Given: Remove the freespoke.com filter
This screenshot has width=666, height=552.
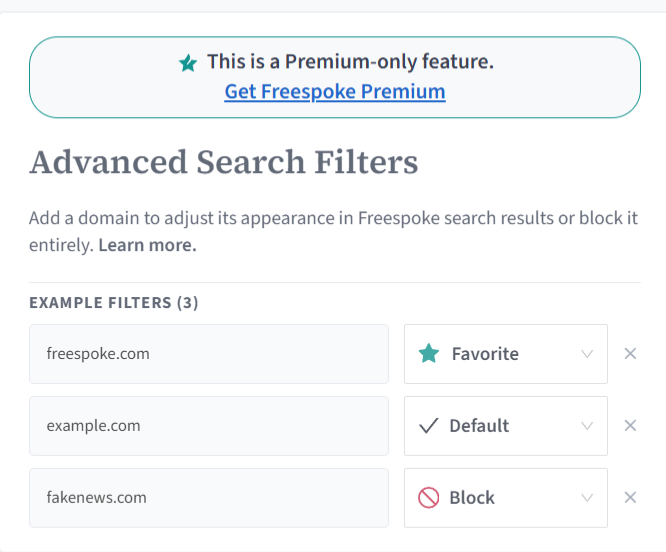Looking at the screenshot, I should [630, 354].
